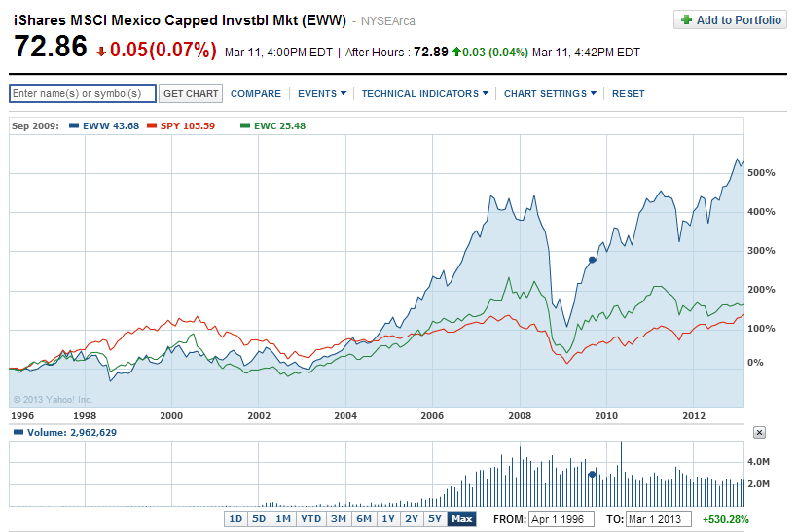The height and width of the screenshot is (532, 796).
Task: Click the SPY 105.59 legend text
Action: pyautogui.click(x=188, y=125)
